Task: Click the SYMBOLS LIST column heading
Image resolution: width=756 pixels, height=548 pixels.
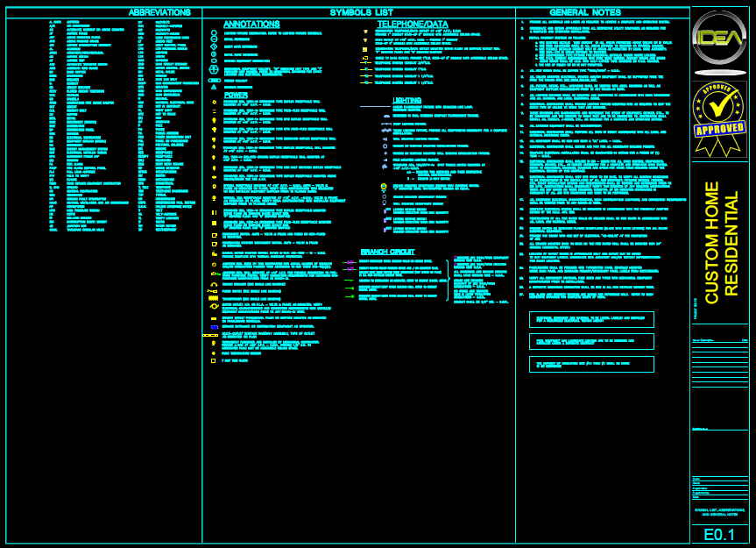Action: pyautogui.click(x=359, y=12)
